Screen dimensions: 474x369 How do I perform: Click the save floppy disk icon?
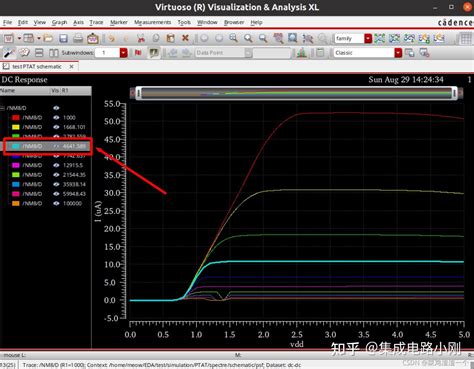(63, 38)
